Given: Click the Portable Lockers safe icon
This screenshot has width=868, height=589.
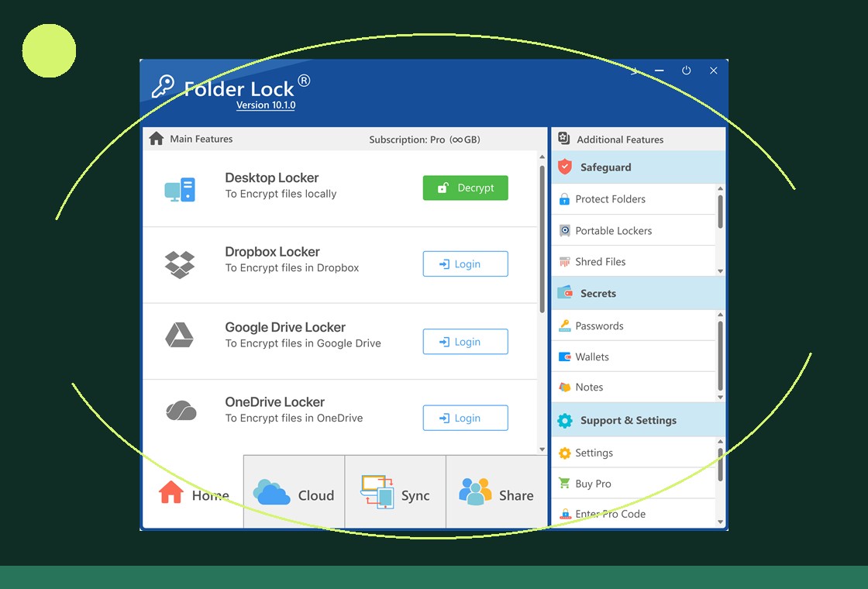Looking at the screenshot, I should 565,230.
